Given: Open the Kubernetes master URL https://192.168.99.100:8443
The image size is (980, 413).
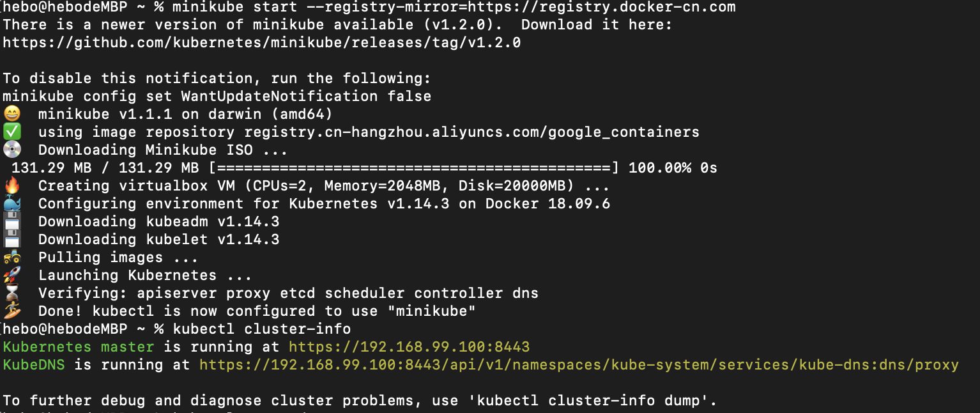Looking at the screenshot, I should [x=410, y=347].
